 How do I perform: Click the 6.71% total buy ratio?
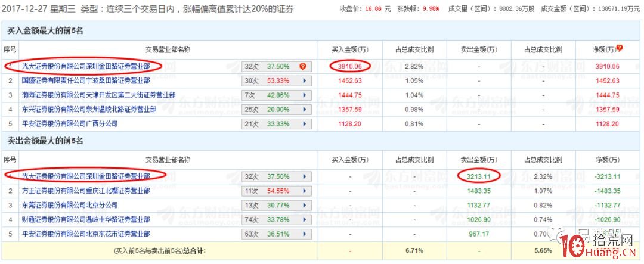point(414,250)
